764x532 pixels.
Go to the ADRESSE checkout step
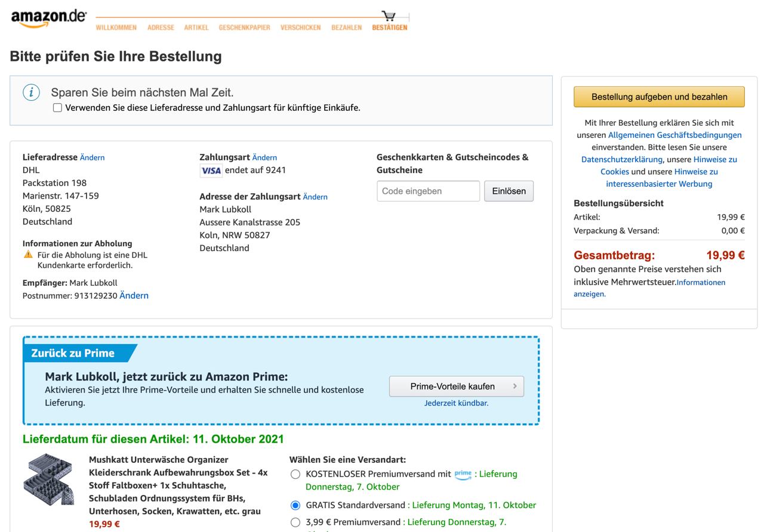[x=161, y=27]
